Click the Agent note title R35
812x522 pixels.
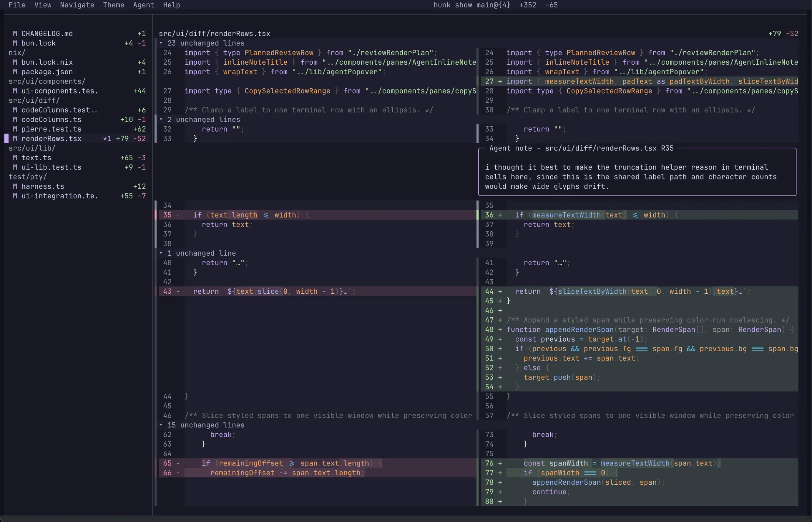(581, 149)
